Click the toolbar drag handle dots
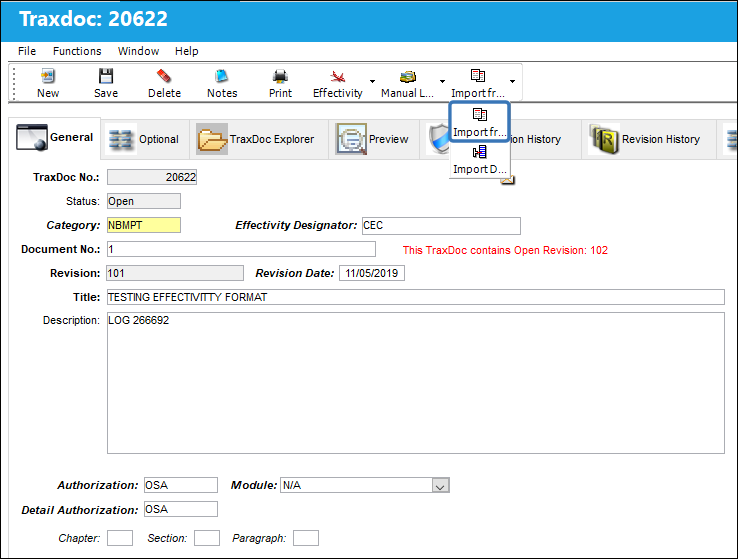Viewport: 738px width, 559px height. [14, 83]
